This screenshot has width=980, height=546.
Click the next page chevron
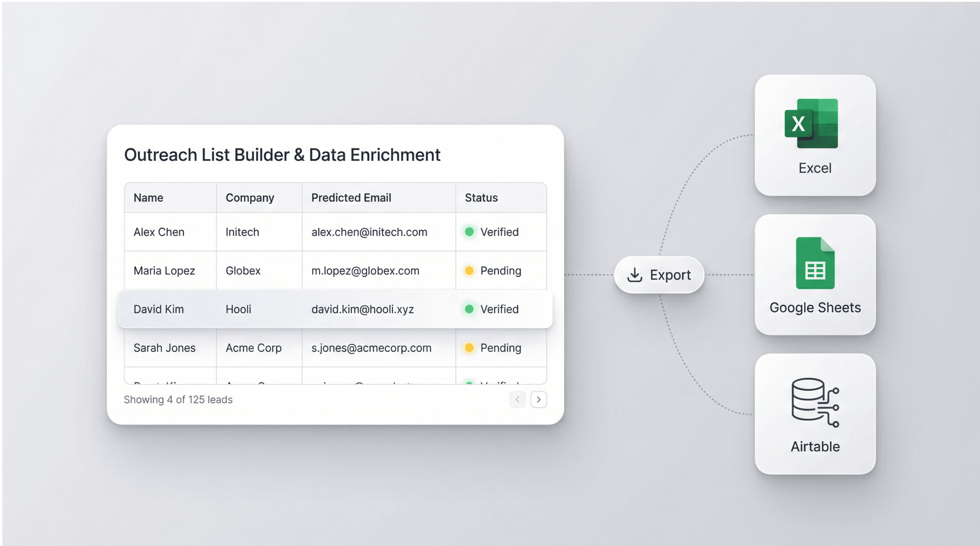pos(538,400)
